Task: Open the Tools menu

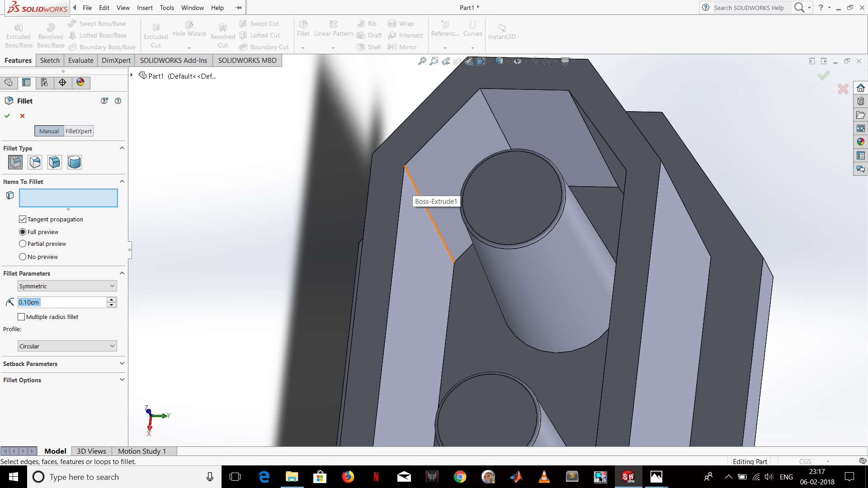Action: 167,8
